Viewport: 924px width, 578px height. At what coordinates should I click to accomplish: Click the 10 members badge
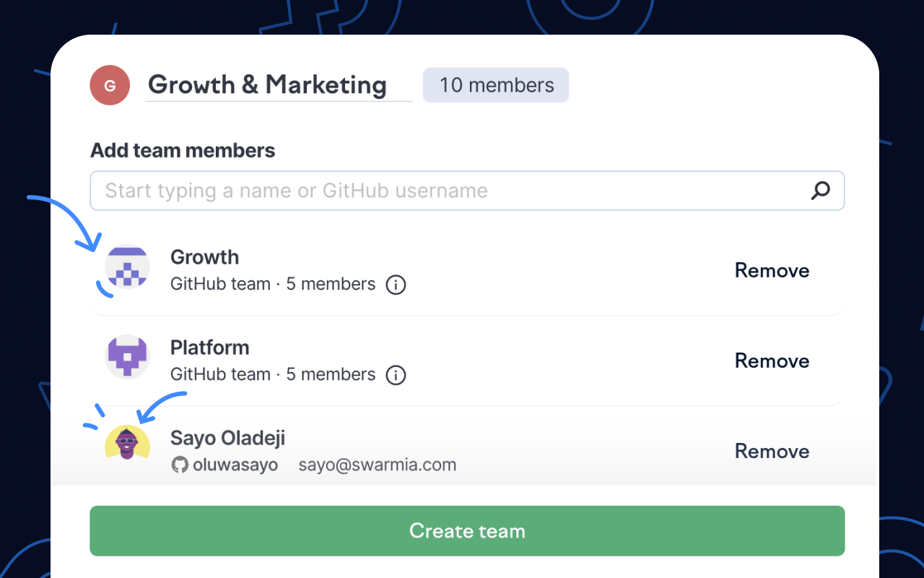click(x=496, y=85)
